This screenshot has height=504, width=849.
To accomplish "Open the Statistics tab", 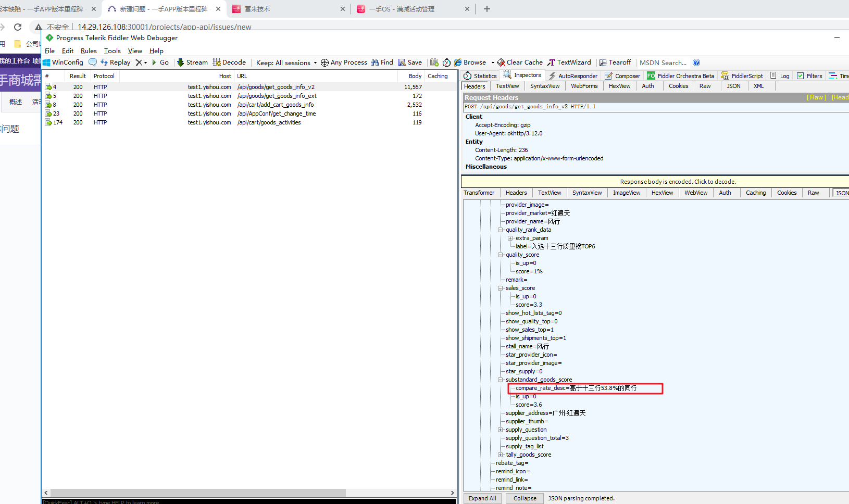I will 480,76.
